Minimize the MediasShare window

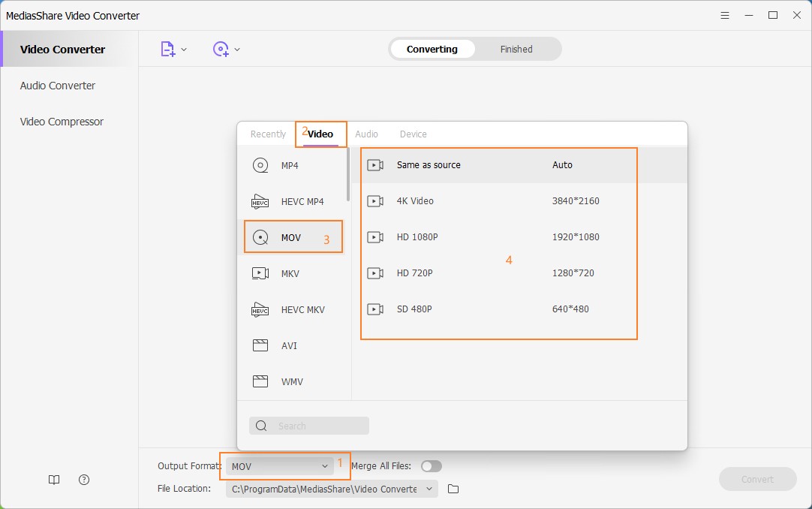pos(749,16)
